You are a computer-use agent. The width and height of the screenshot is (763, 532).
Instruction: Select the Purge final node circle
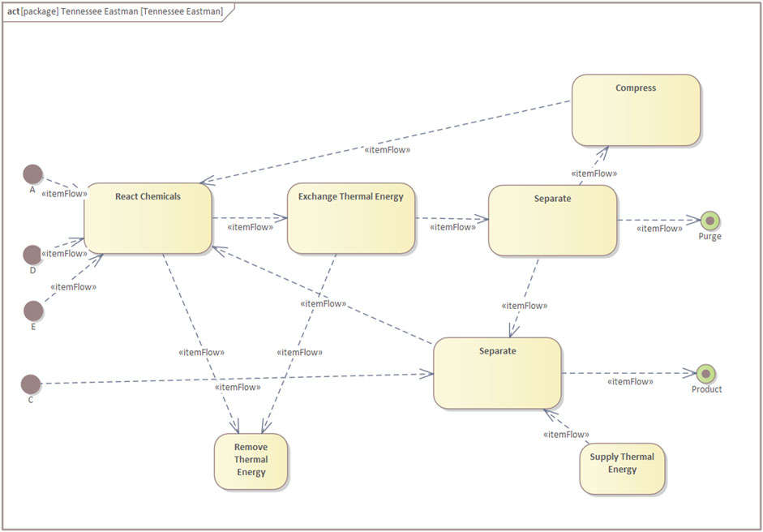[x=710, y=221]
